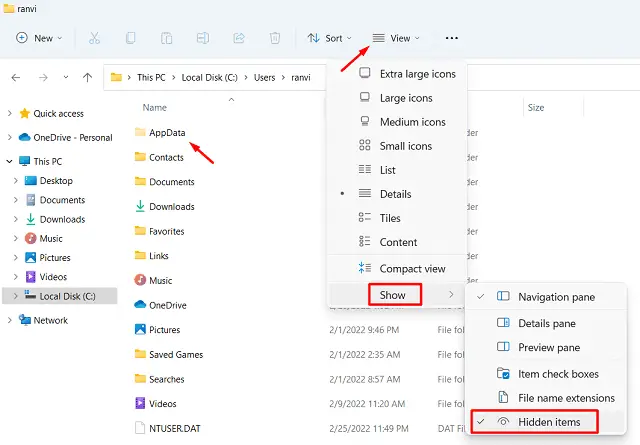Select List view option

[397, 170]
